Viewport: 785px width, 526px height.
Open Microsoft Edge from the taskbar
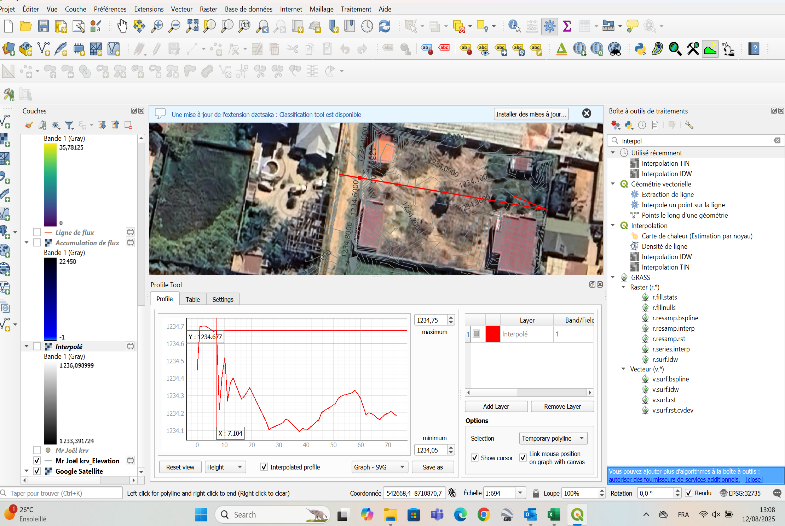[460, 514]
